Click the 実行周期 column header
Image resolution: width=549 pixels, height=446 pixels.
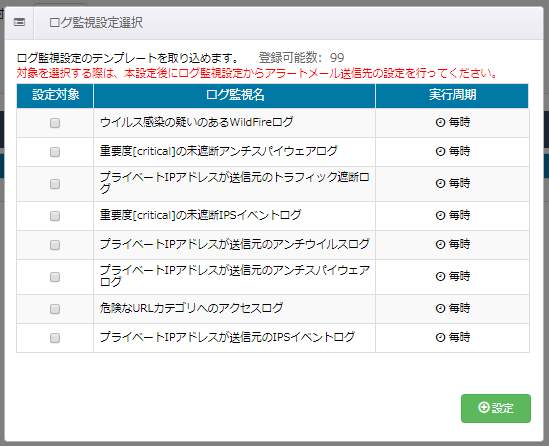click(452, 96)
